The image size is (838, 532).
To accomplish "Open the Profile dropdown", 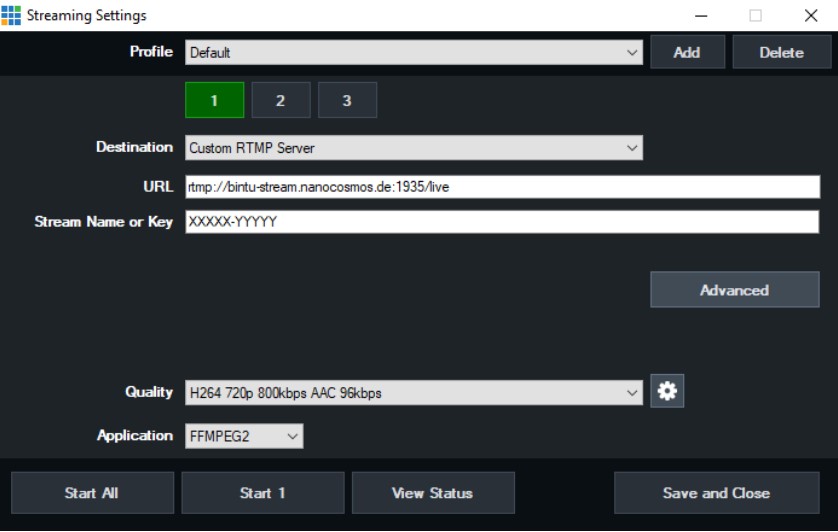I will 413,52.
